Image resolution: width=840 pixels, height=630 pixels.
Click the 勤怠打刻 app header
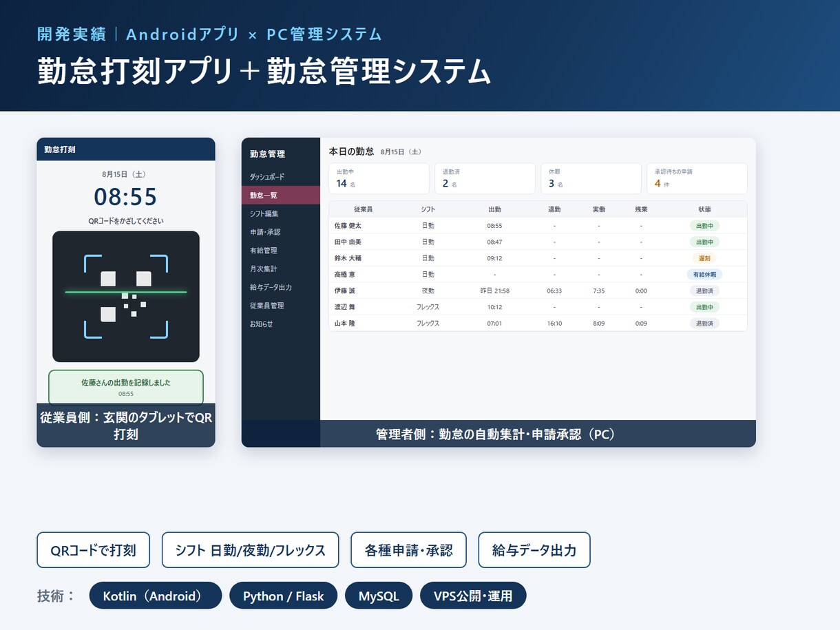coord(126,149)
